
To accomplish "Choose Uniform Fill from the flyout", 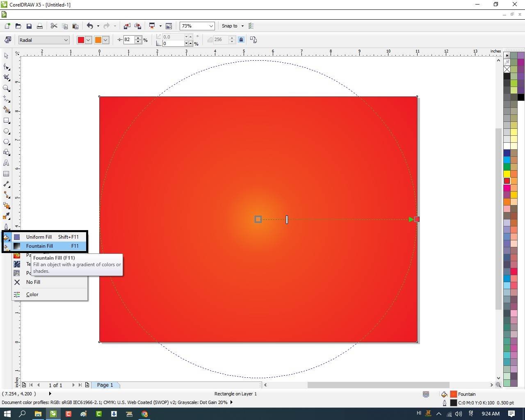I will pos(49,237).
